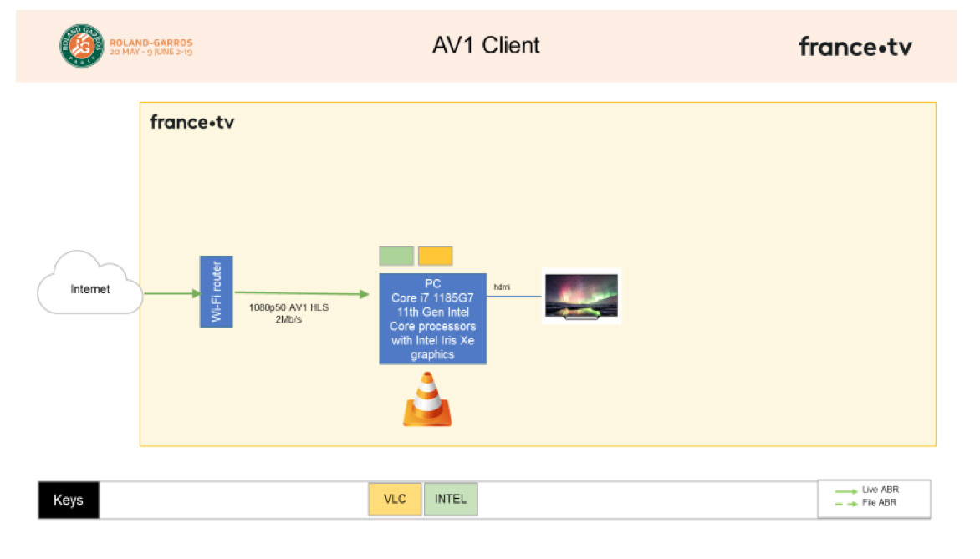The image size is (980, 559).
Task: Select the arrow from router to PC
Action: [x=301, y=293]
